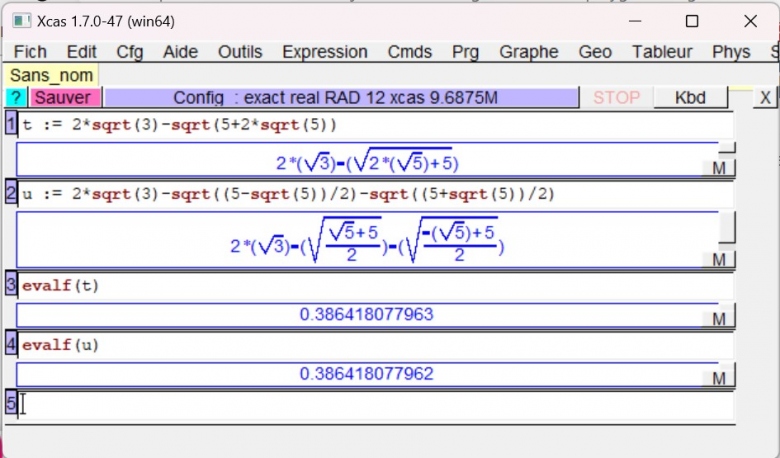
Task: Open the Graphe menu
Action: 528,52
